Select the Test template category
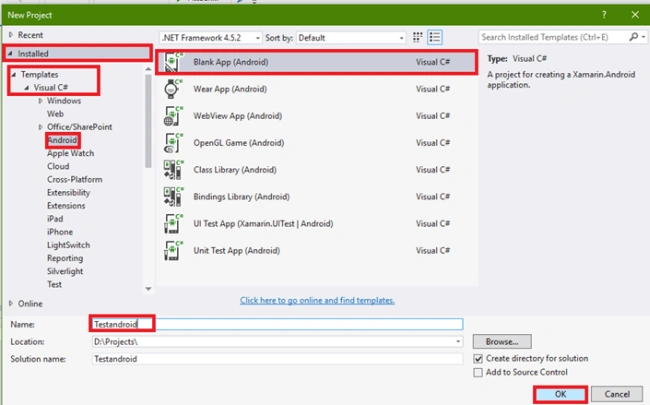650x405 pixels. click(54, 284)
